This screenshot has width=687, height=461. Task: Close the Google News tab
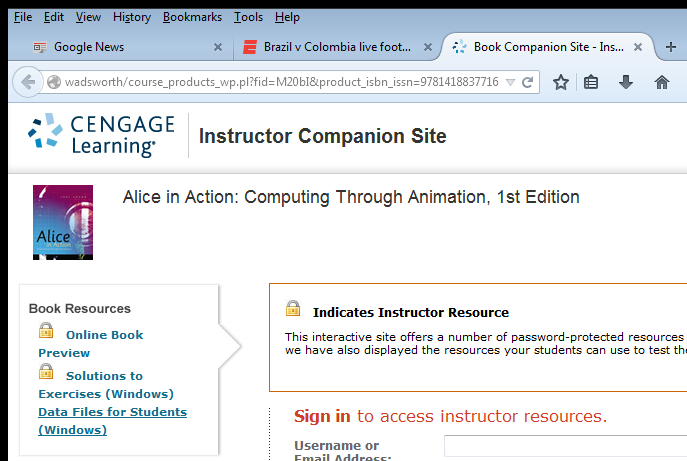219,47
